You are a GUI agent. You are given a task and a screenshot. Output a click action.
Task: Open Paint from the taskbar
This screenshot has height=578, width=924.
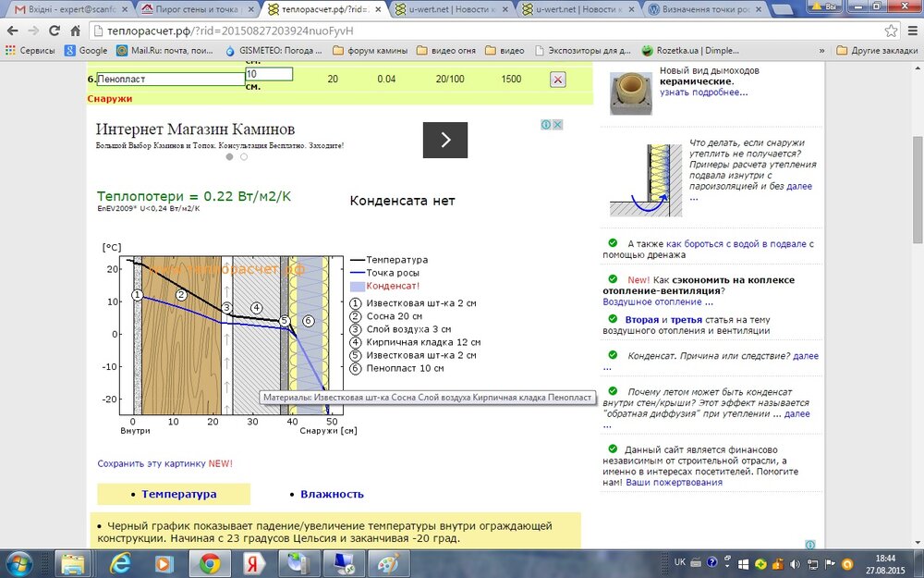pyautogui.click(x=388, y=564)
